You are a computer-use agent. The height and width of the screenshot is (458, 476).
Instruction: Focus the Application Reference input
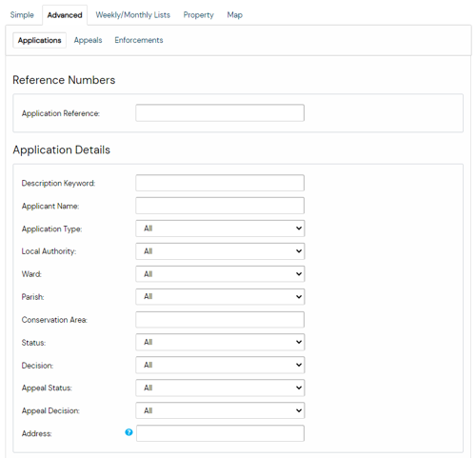(x=220, y=113)
